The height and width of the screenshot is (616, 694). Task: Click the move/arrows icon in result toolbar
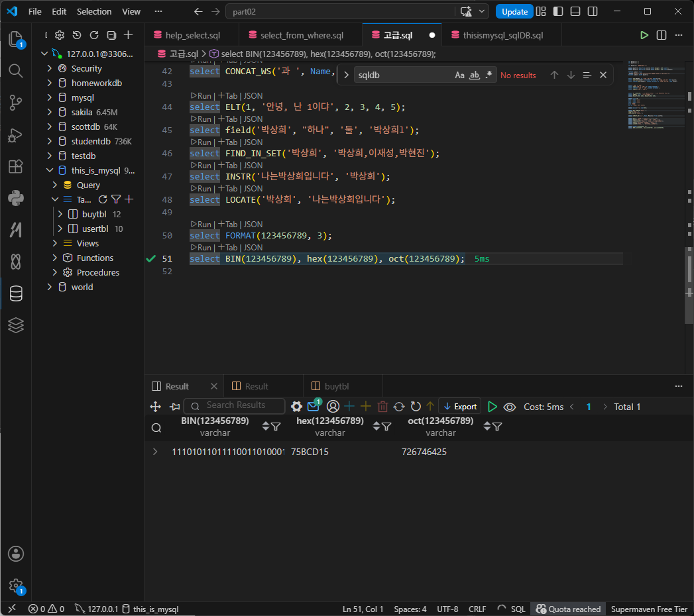coord(155,407)
